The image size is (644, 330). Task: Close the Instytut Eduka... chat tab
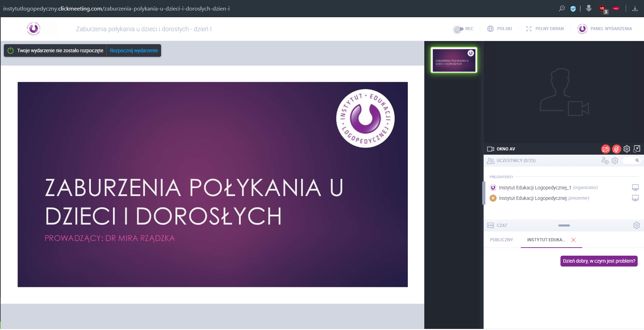click(x=573, y=240)
